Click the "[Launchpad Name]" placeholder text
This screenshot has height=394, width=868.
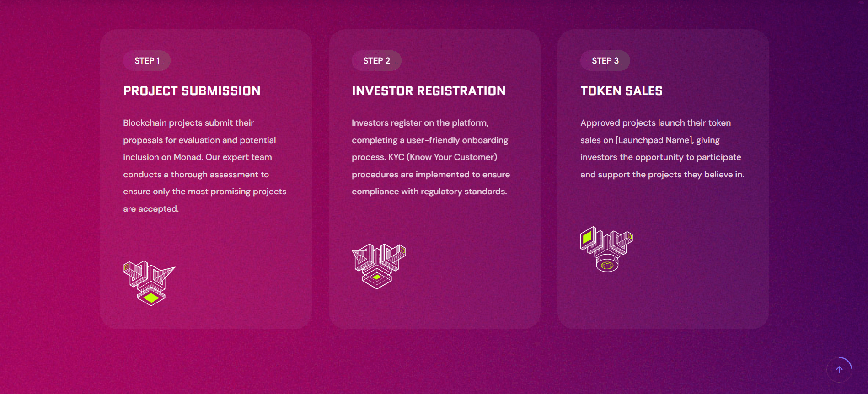654,140
